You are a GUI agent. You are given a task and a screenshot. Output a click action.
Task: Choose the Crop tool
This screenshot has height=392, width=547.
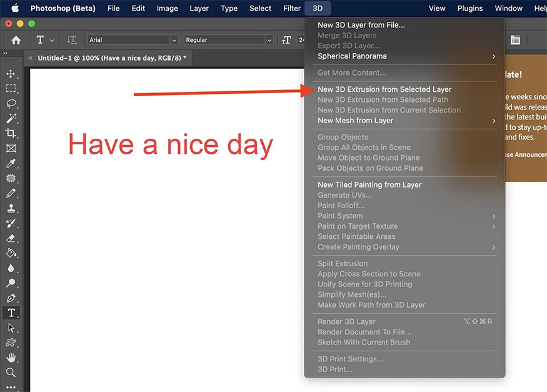11,134
